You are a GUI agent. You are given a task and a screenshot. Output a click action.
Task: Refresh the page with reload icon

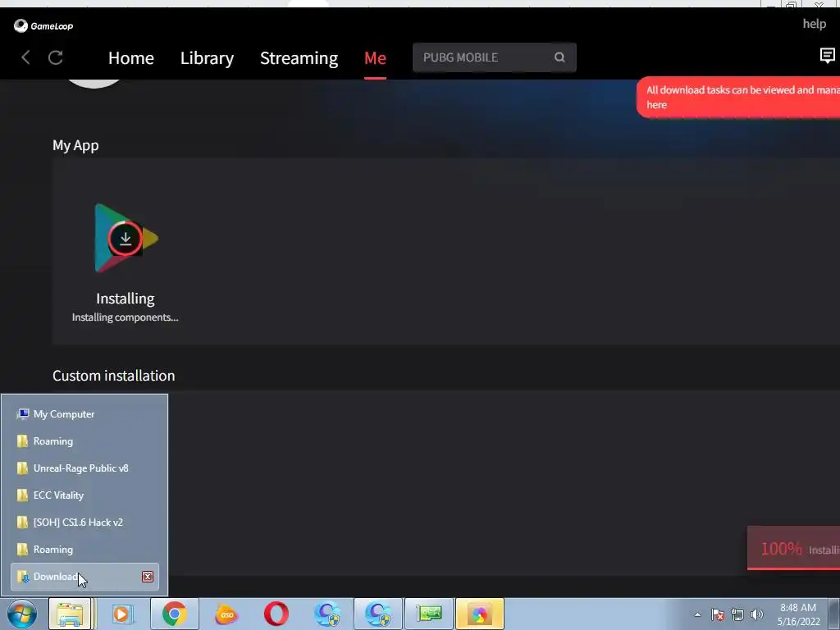pyautogui.click(x=56, y=57)
